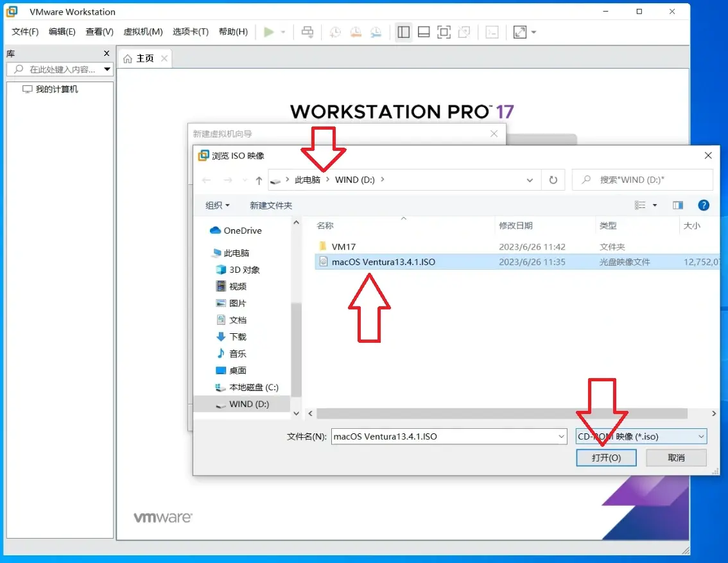This screenshot has width=728, height=563.
Task: Select 桌面 in navigation pane
Action: click(x=231, y=370)
